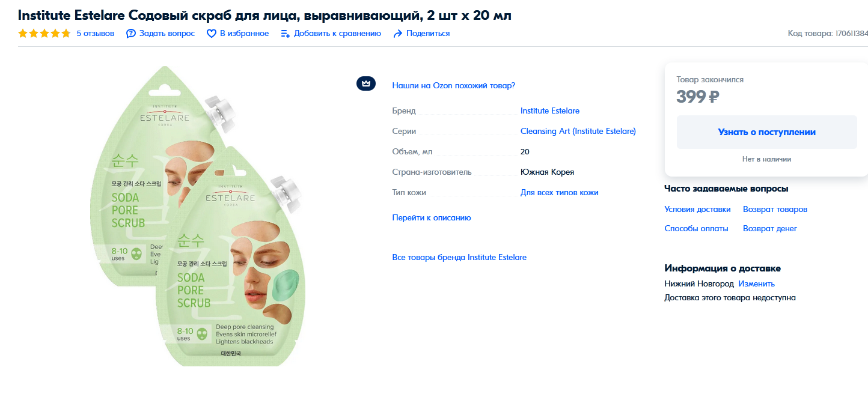This screenshot has width=868, height=415.
Task: Click the star rating icons
Action: pos(44,34)
